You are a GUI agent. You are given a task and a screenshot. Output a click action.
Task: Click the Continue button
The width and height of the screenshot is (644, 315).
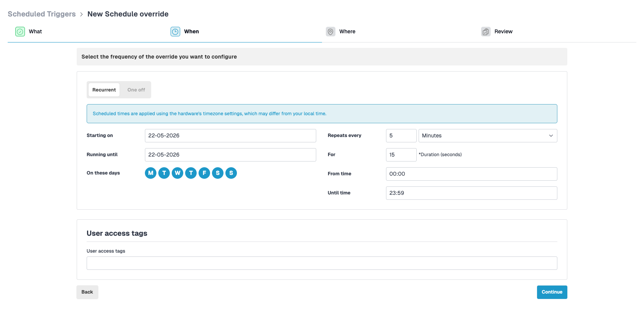click(x=552, y=292)
